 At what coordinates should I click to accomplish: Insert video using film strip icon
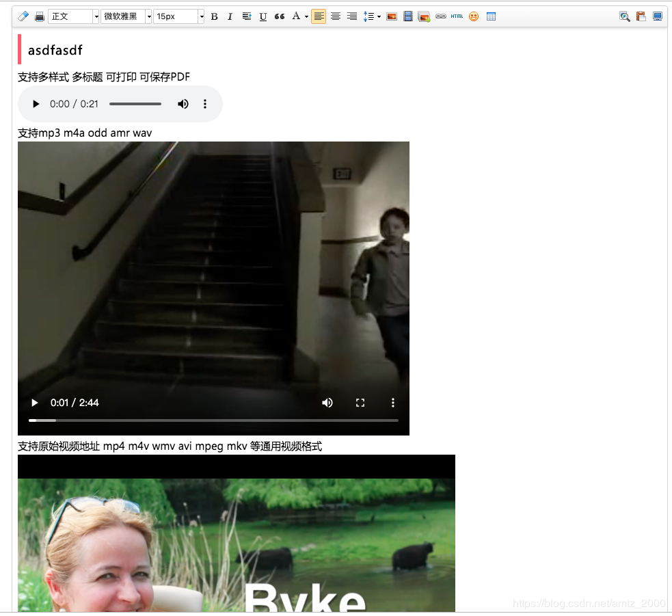pos(408,16)
